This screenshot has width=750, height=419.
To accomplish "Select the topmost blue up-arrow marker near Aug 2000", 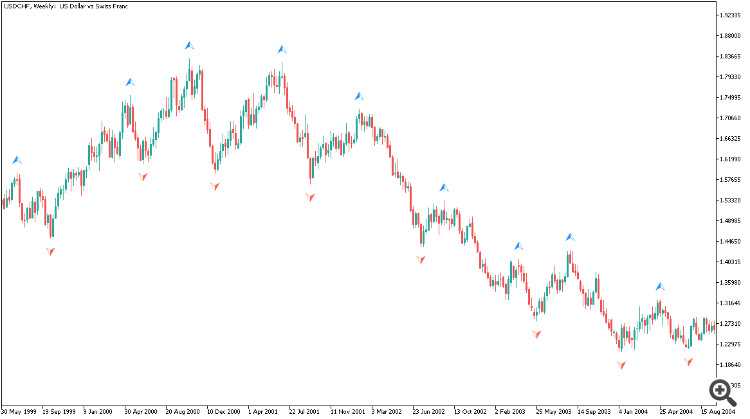I will click(189, 45).
